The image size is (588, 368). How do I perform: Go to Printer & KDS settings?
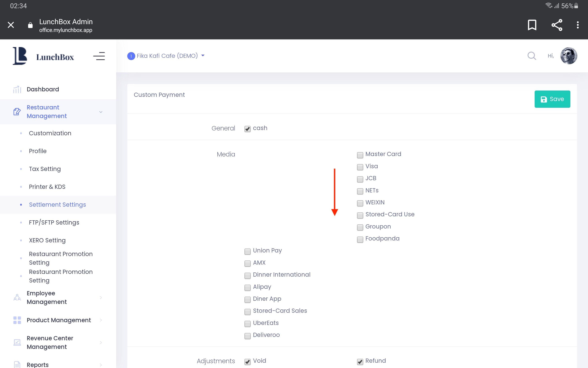point(47,187)
